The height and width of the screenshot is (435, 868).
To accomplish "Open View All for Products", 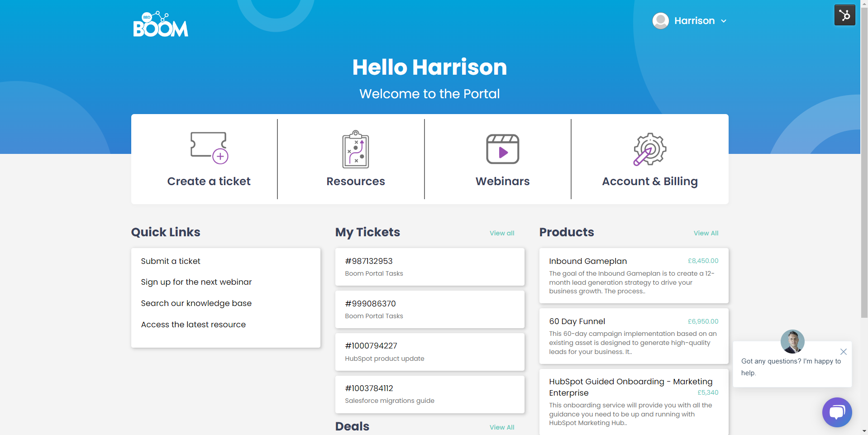I will point(706,233).
